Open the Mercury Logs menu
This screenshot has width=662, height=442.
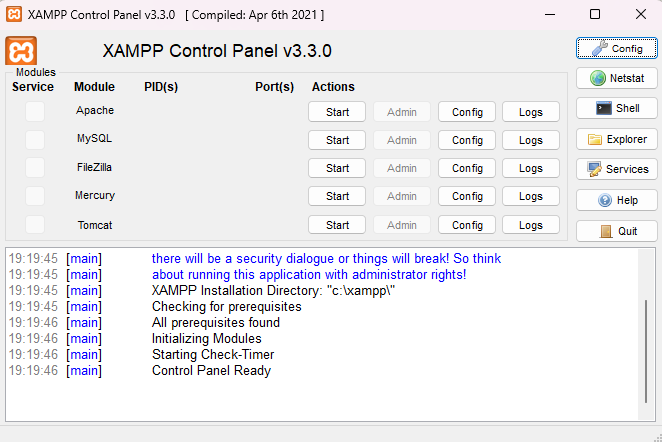pos(531,196)
